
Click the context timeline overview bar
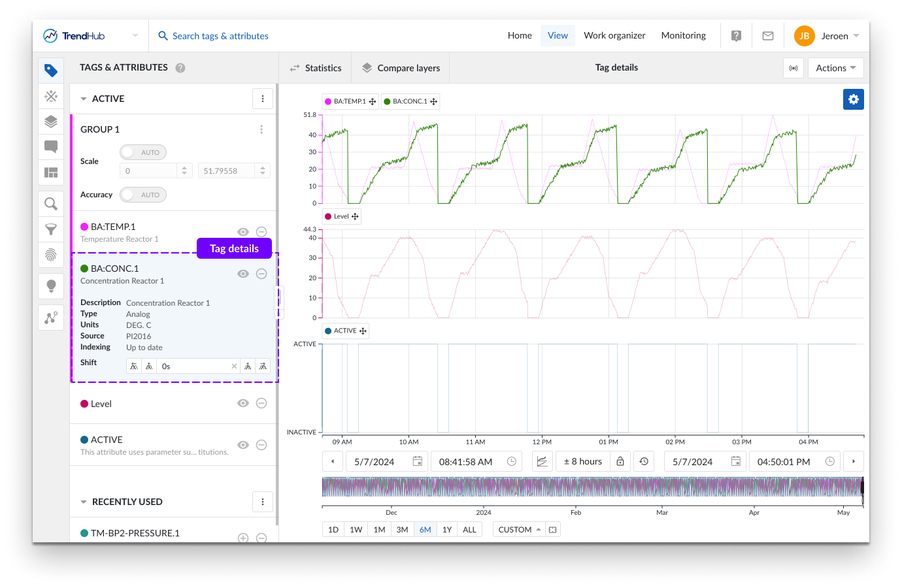click(x=592, y=487)
